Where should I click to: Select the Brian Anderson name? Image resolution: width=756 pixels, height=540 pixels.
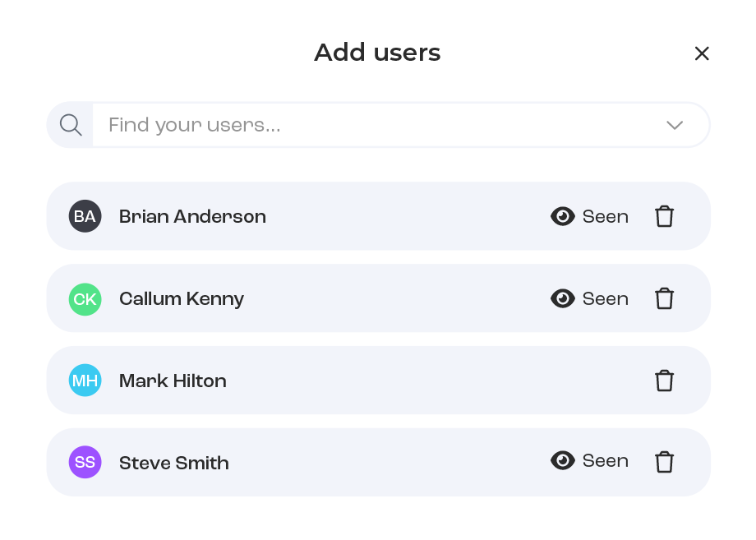pyautogui.click(x=192, y=216)
